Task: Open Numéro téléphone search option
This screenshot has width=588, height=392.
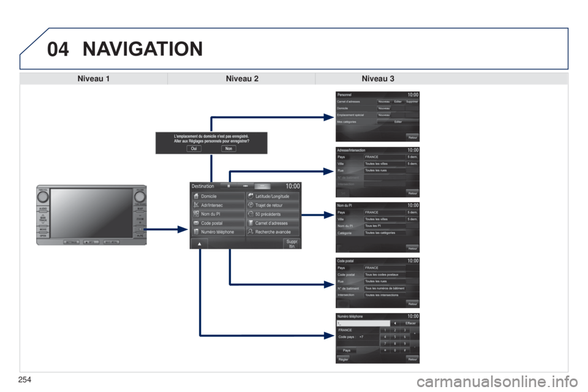Action: (218, 232)
